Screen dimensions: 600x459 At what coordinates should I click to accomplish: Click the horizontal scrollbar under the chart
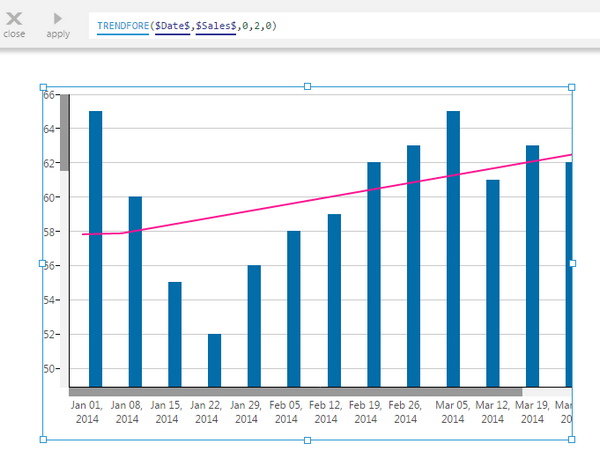[295, 392]
